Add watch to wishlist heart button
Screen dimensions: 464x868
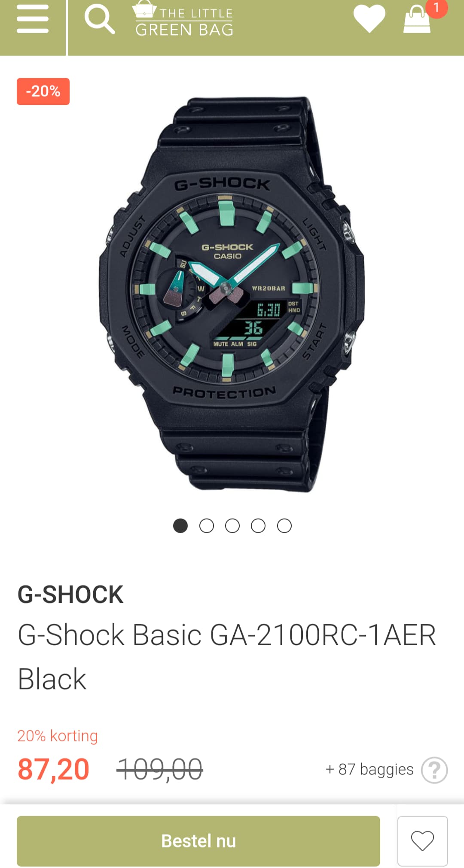(423, 841)
